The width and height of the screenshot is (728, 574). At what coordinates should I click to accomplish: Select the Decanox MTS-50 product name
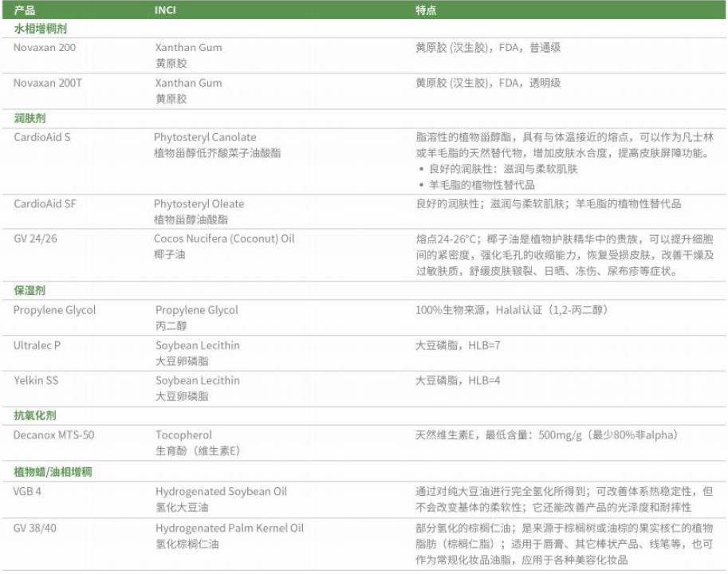click(55, 435)
